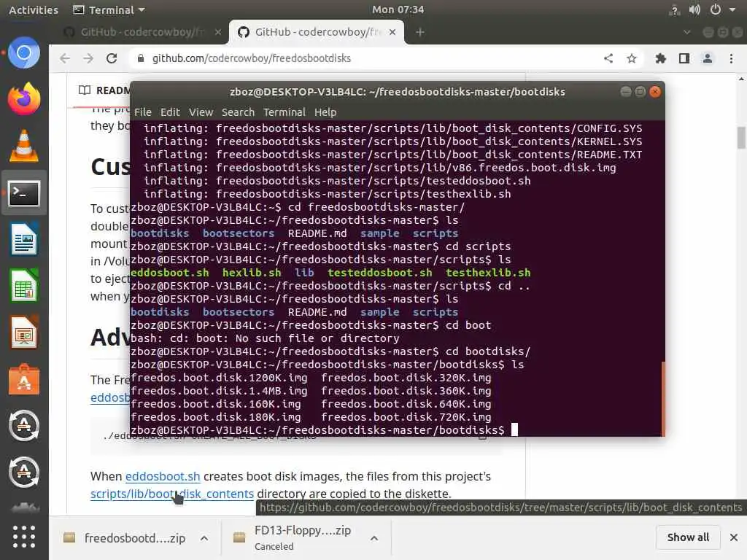
Task: Click the browser page scrollbar thumb
Action: [x=741, y=138]
